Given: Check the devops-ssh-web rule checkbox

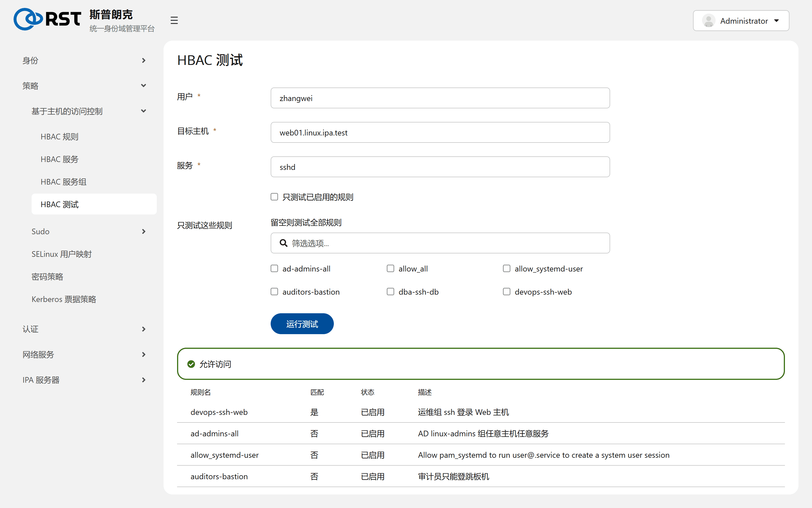Looking at the screenshot, I should tap(507, 292).
